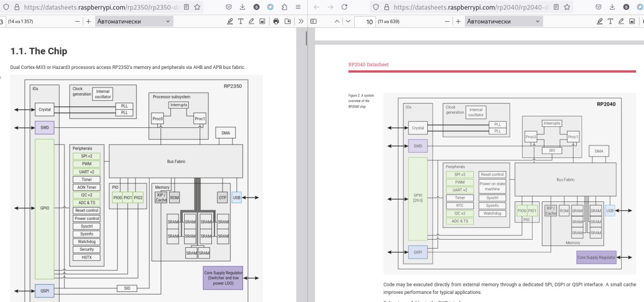Click the 'AON Timer' block in RP2350 diagram

[87, 187]
